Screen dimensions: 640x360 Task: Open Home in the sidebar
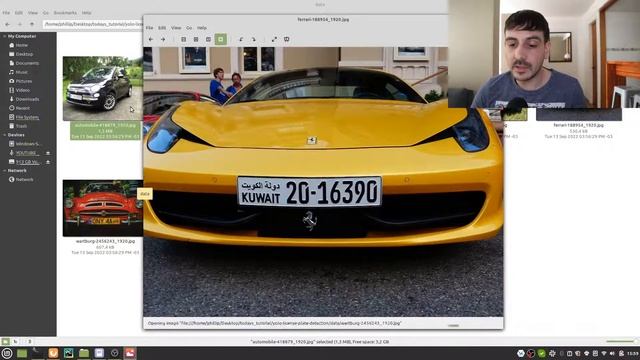(21, 45)
